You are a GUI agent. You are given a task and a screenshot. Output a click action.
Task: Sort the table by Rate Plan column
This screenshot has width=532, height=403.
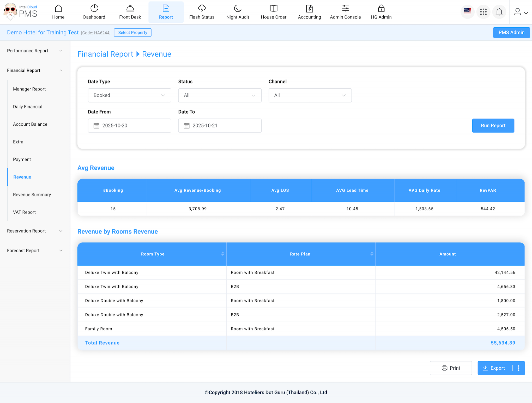pos(372,254)
